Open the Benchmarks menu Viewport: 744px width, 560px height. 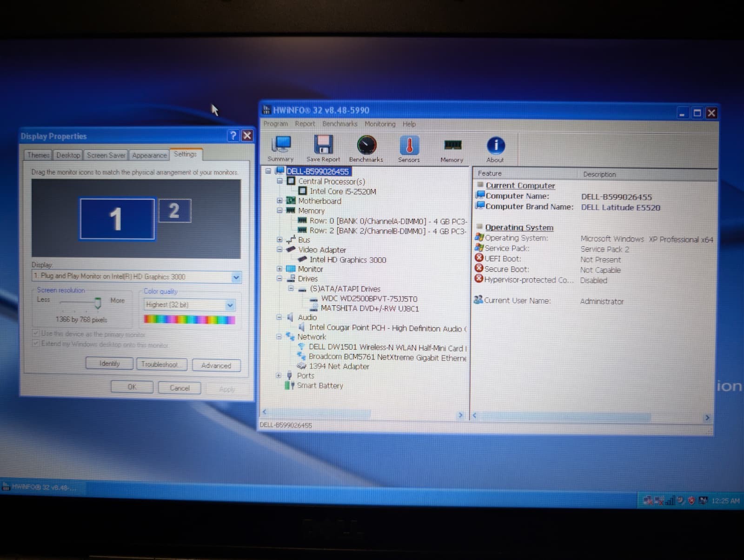[340, 124]
